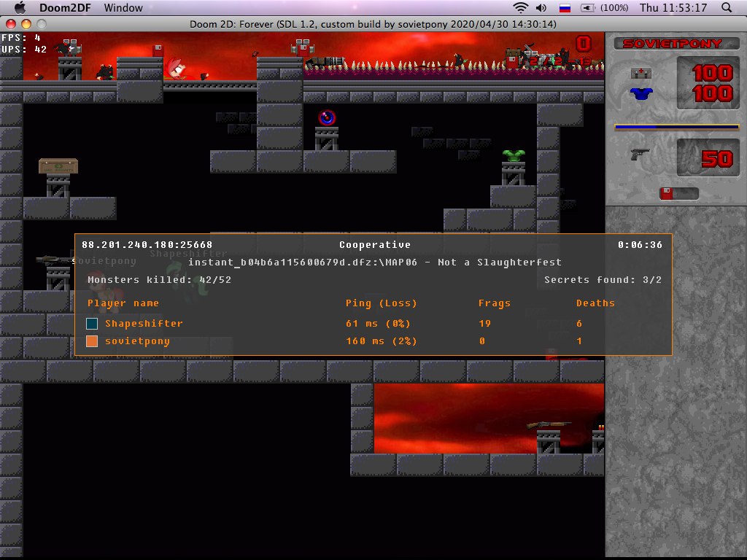This screenshot has width=747, height=560.
Task: Close the Doom 2D window with red button
Action: (10, 24)
